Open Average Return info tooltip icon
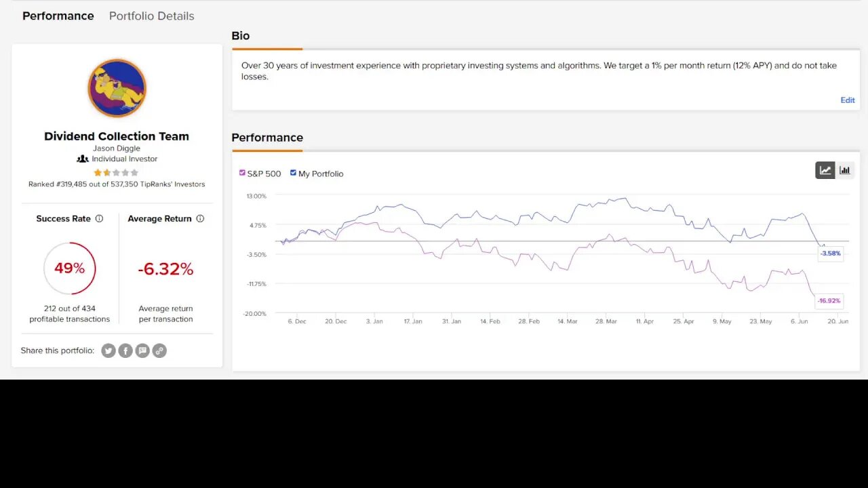 [200, 219]
